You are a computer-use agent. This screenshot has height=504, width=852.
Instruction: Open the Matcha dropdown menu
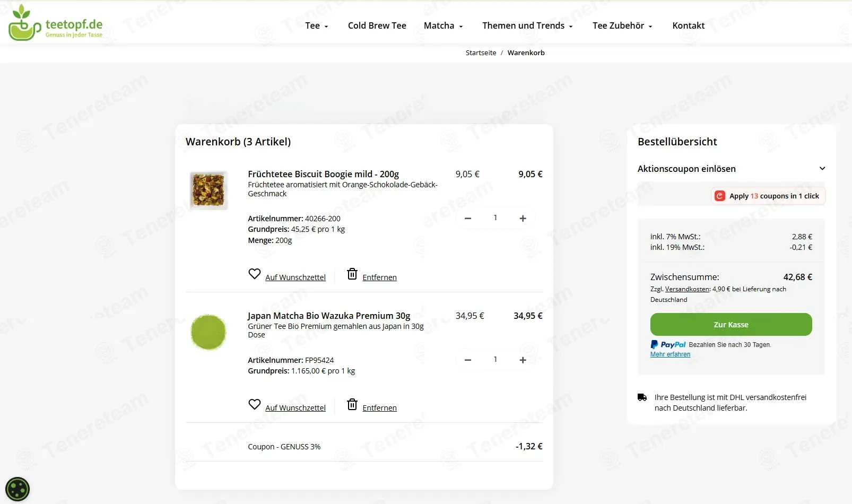[x=444, y=25]
